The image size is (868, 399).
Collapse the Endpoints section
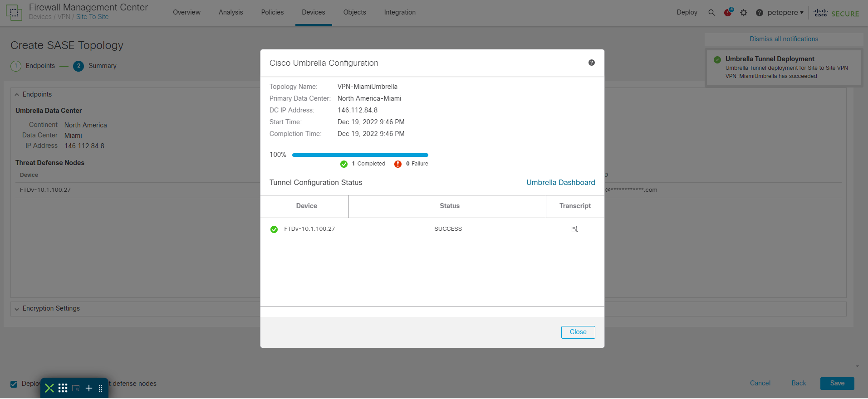tap(17, 95)
